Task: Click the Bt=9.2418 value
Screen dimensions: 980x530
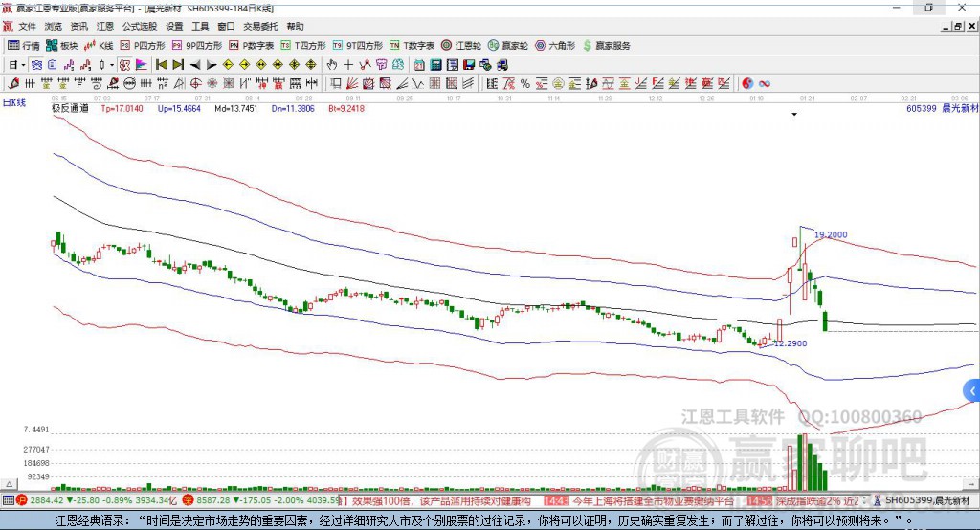Action: pos(346,109)
